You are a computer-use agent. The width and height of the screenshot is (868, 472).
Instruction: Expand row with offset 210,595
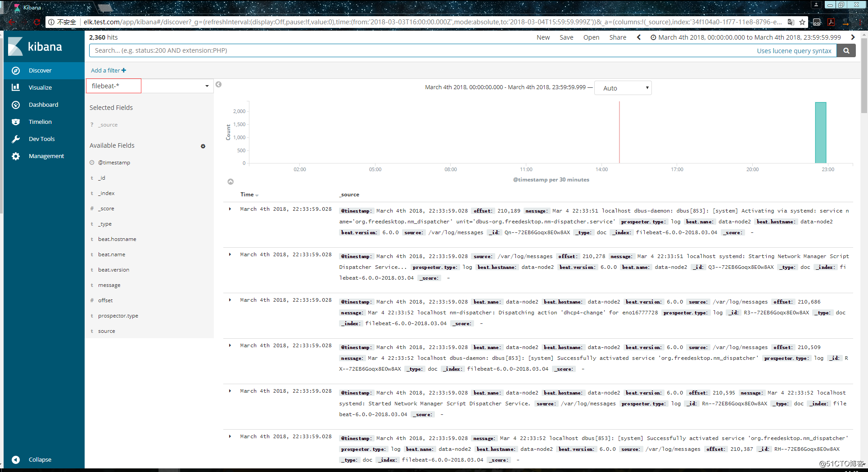point(230,391)
